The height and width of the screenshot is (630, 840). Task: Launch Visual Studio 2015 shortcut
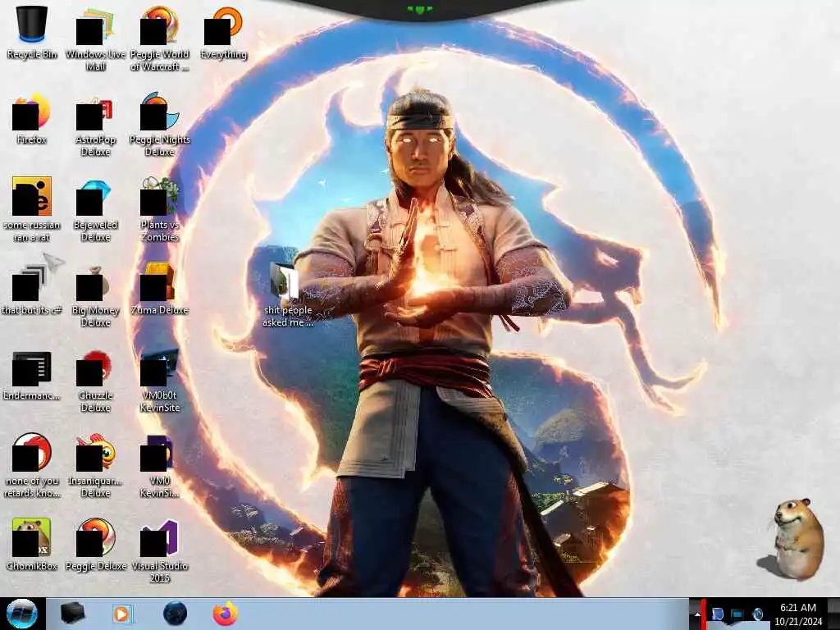(160, 550)
